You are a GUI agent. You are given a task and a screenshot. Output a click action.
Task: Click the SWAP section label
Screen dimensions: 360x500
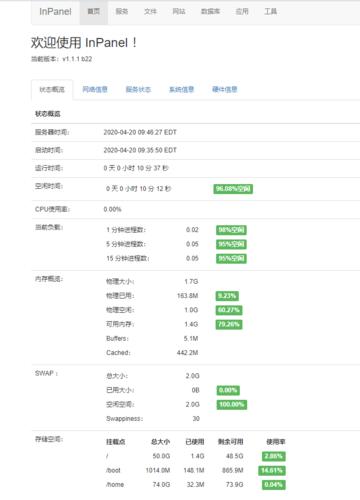pos(46,373)
